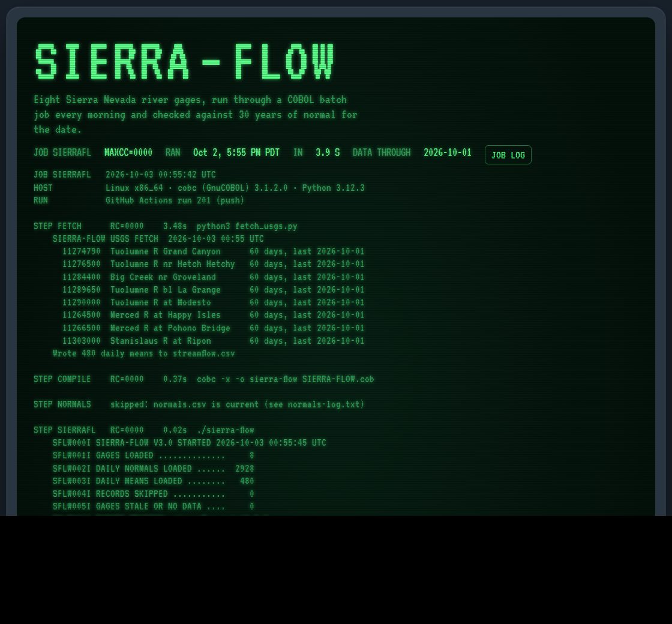Click the 'STEP FETCH' log line
This screenshot has height=624, width=672.
point(166,226)
